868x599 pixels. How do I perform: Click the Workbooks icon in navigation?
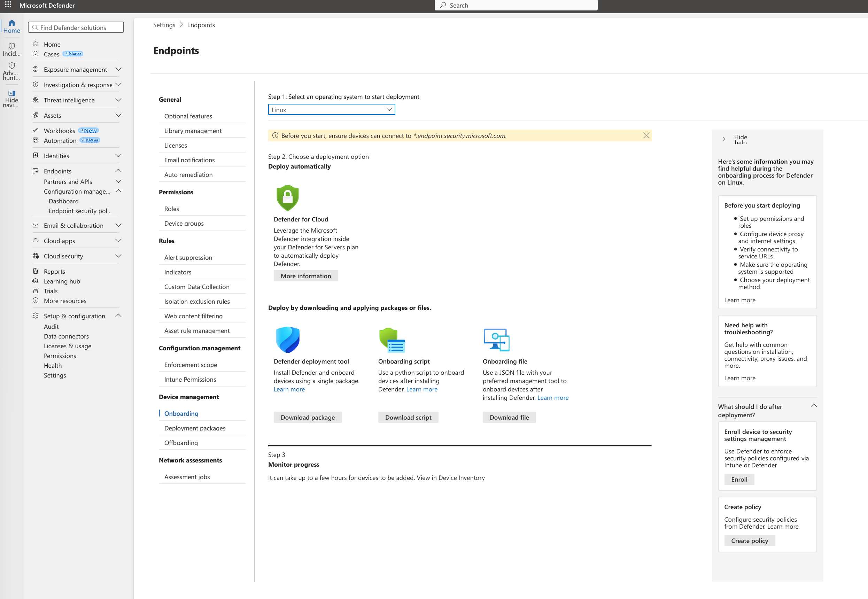click(36, 131)
